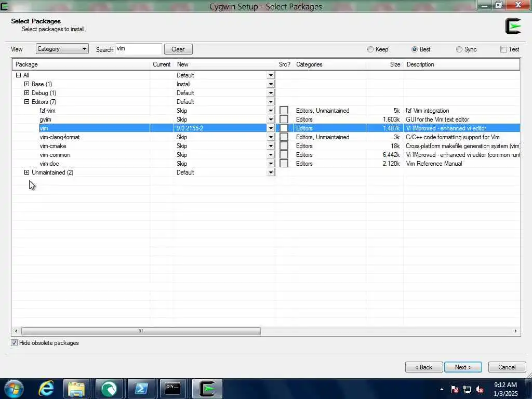This screenshot has width=532, height=399.
Task: Check source box for vim package
Action: coord(284,128)
